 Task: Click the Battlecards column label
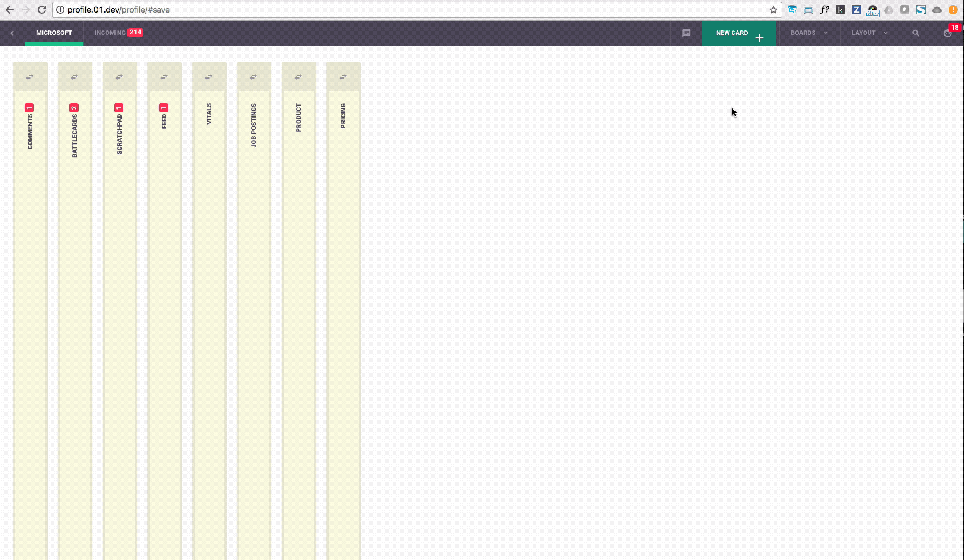pyautogui.click(x=75, y=135)
